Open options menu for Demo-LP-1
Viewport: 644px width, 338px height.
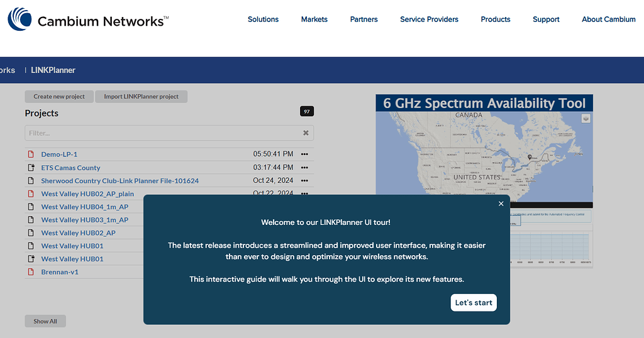point(304,154)
